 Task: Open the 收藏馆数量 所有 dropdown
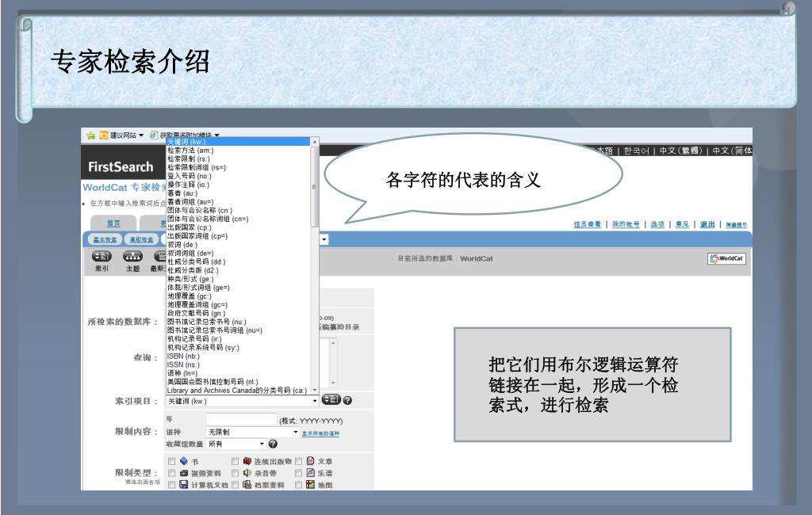236,444
